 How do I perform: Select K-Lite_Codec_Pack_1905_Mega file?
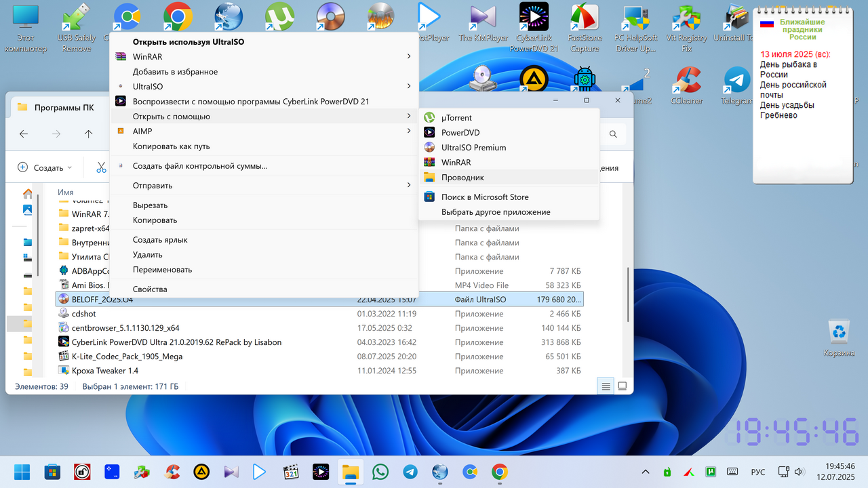319,357
